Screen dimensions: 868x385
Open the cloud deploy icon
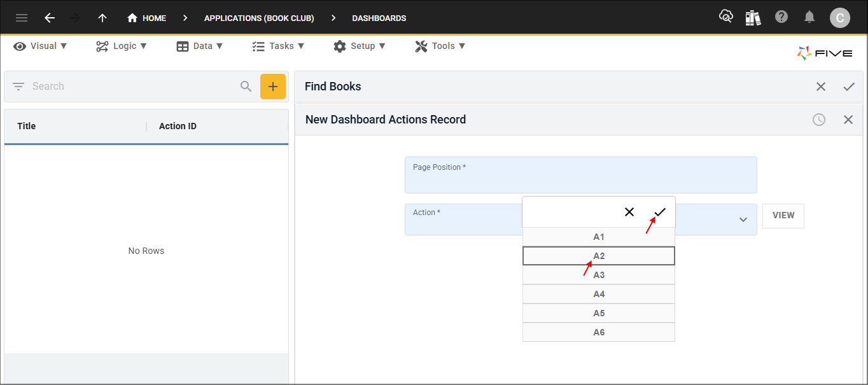(x=725, y=17)
